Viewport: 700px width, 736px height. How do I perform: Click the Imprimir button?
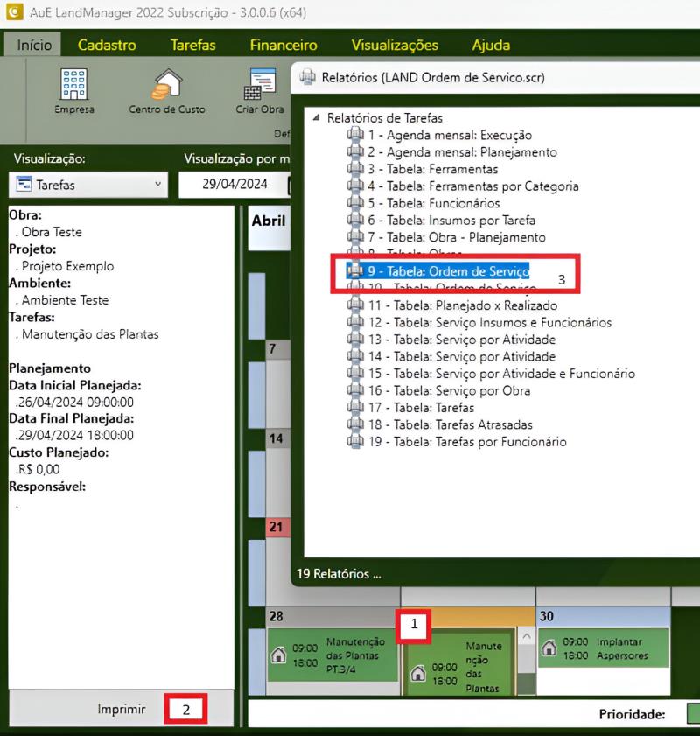[x=121, y=709]
